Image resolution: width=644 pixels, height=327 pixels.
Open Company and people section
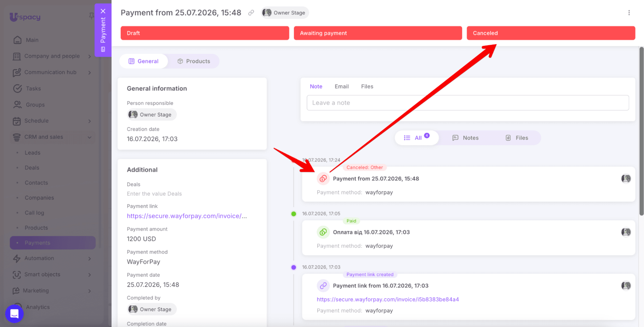(x=52, y=56)
